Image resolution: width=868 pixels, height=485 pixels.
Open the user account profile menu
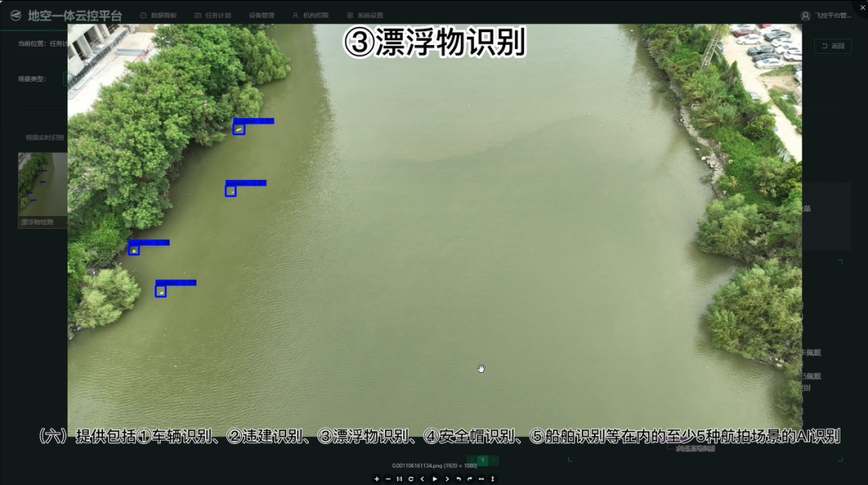(x=825, y=15)
